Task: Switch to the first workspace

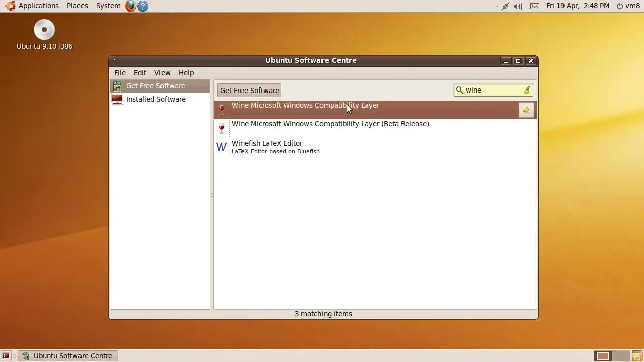Action: 603,356
